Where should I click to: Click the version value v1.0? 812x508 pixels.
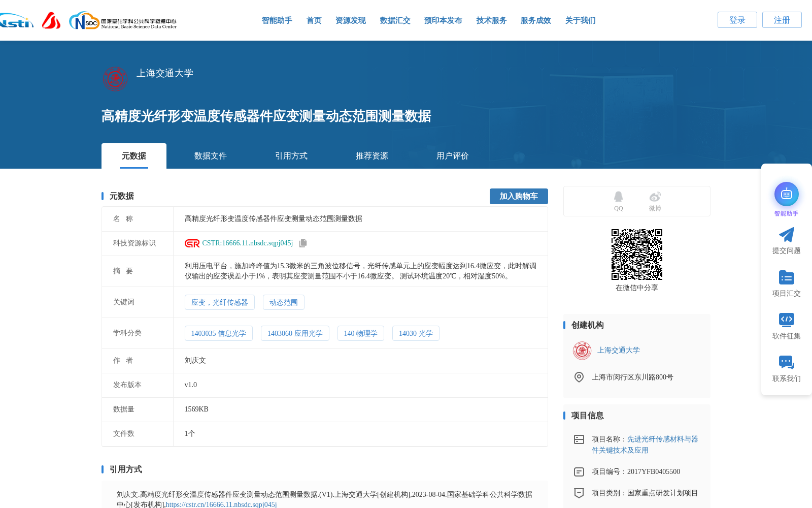[190, 385]
